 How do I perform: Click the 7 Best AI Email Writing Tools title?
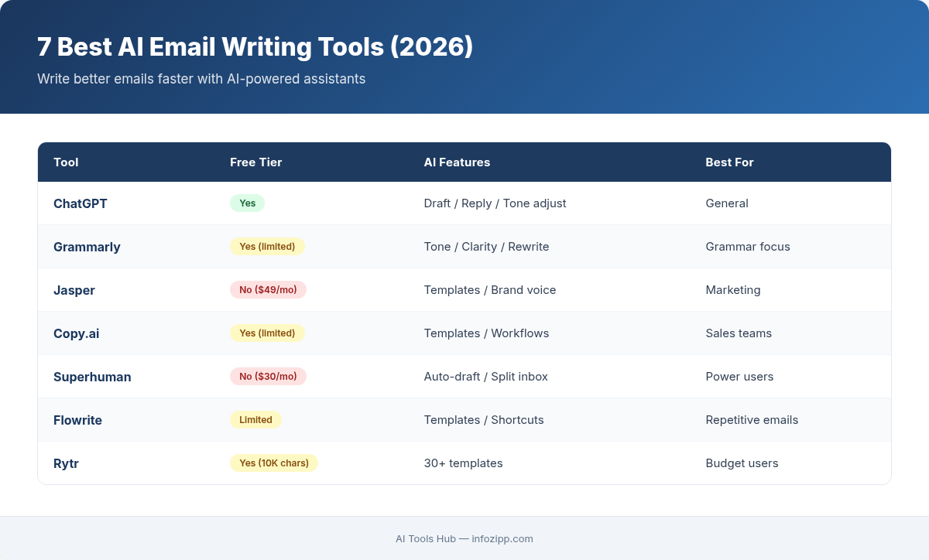click(255, 47)
